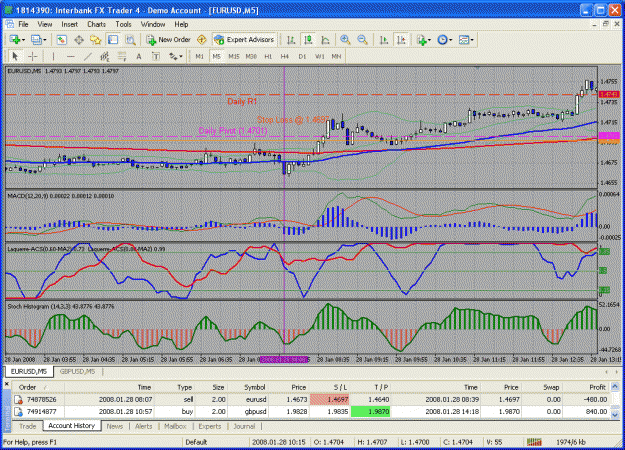Click the red S/L cell 1.4697

[x=330, y=399]
